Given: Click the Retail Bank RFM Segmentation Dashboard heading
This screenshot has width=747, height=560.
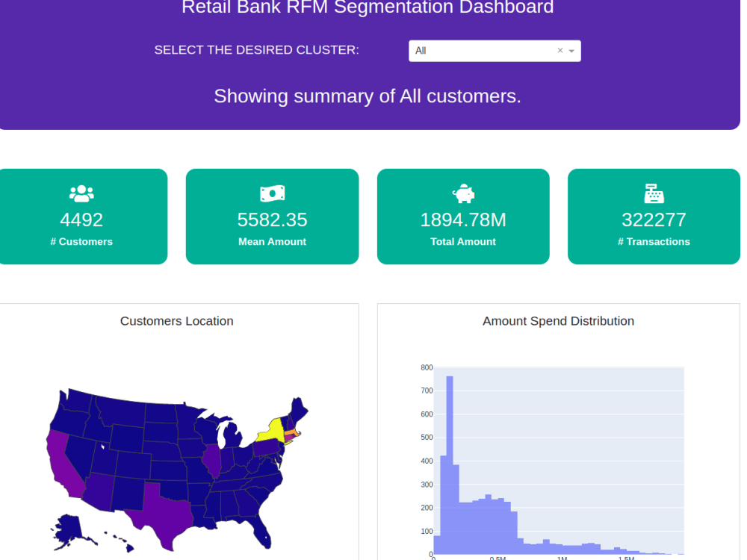Looking at the screenshot, I should coord(368,7).
